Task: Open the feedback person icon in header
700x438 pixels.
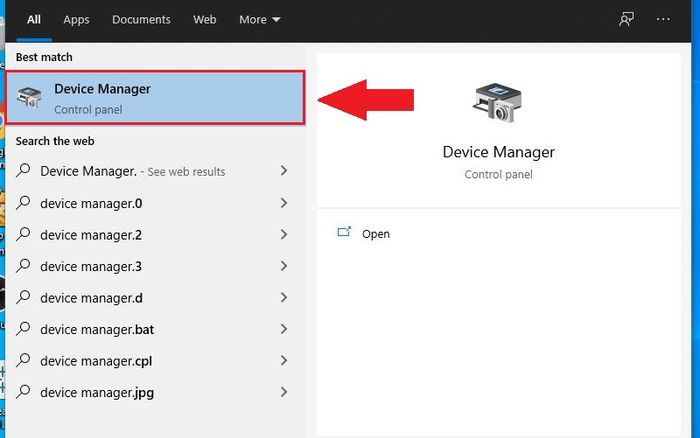Action: click(626, 19)
